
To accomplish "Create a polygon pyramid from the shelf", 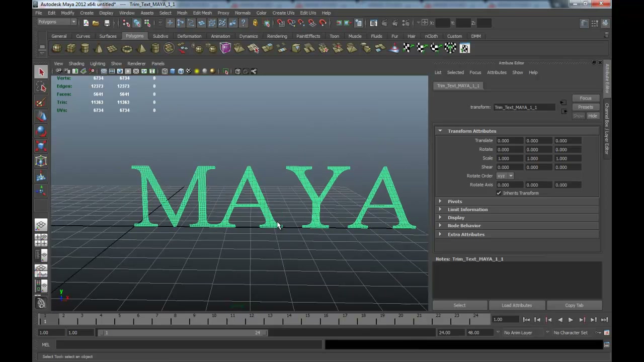I will pyautogui.click(x=141, y=48).
